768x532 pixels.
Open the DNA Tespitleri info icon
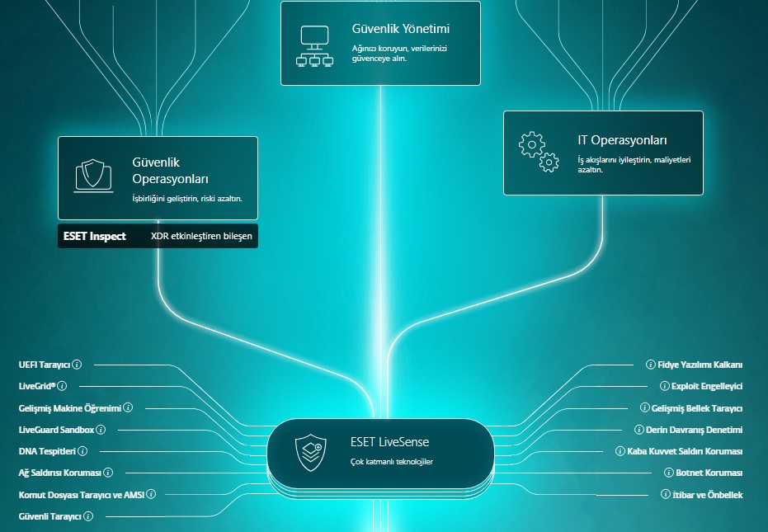point(82,451)
